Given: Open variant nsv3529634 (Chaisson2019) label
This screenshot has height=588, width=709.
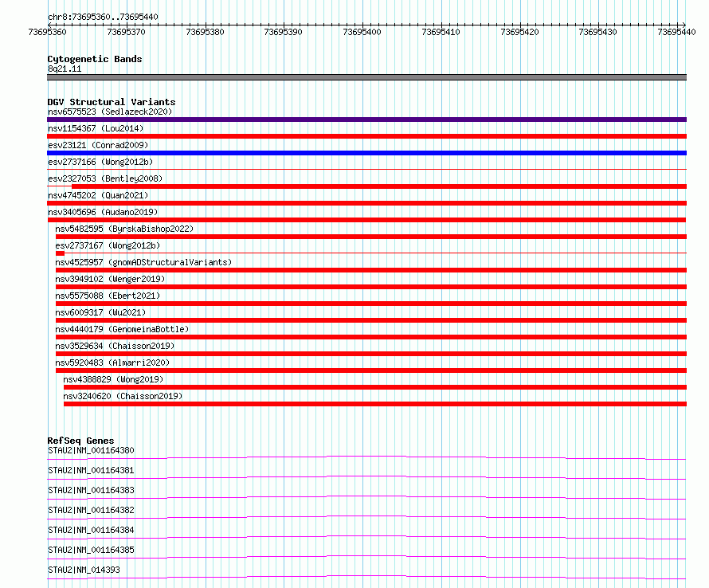Looking at the screenshot, I should click(115, 346).
